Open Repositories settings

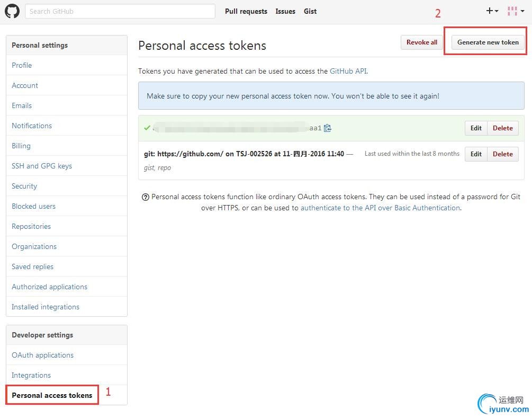click(67, 226)
